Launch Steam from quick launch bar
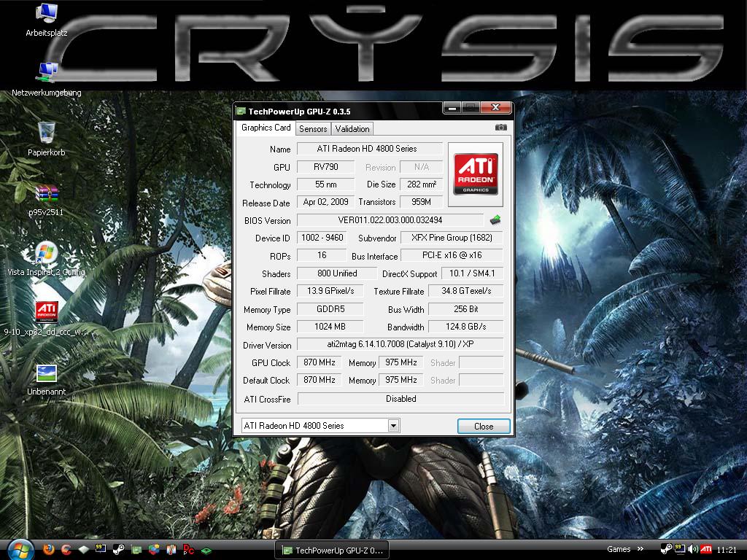 pos(119,550)
